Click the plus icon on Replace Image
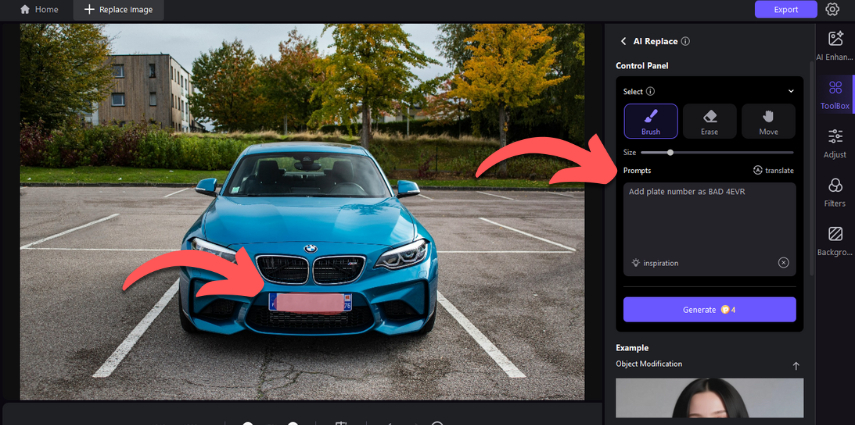Screen dimensions: 855x425 point(89,10)
